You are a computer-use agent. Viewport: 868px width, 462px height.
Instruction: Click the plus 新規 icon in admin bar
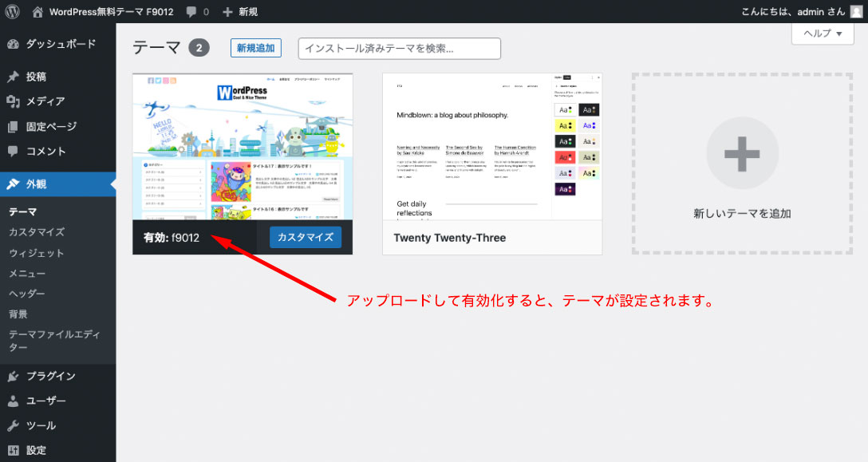(x=228, y=11)
